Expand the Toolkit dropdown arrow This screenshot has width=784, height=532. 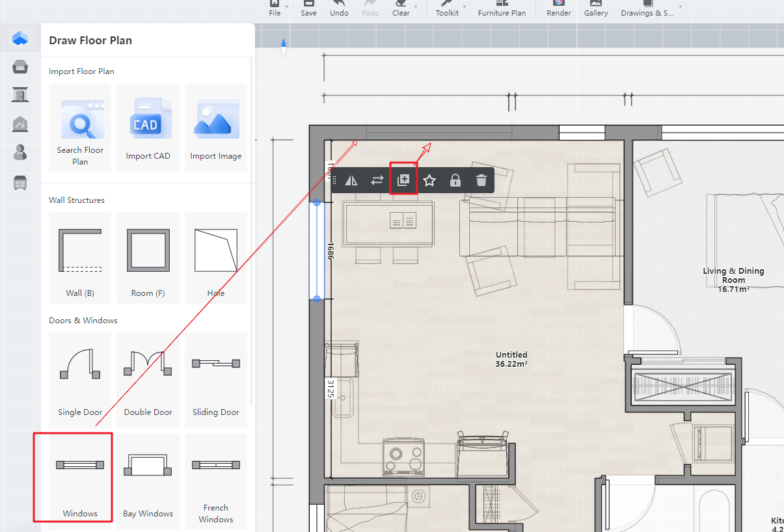(x=465, y=7)
